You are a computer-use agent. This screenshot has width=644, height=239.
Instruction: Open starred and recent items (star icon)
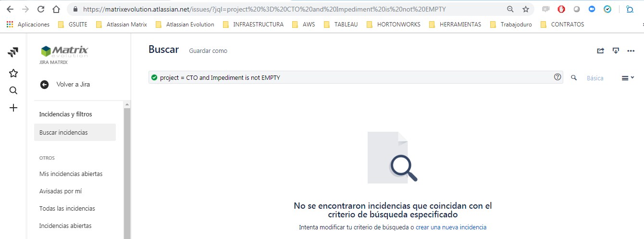tap(13, 73)
